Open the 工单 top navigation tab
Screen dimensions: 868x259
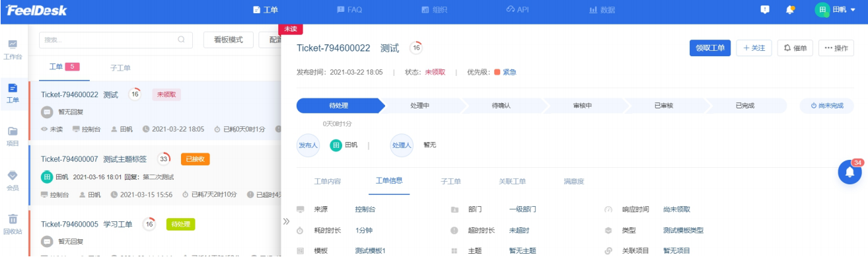click(266, 10)
